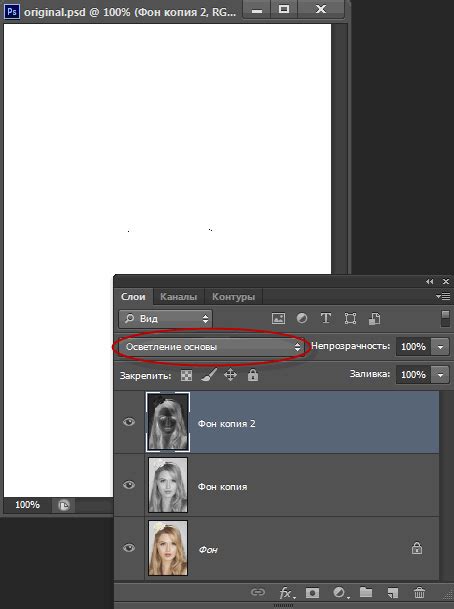Click the lock transparent pixels icon

click(186, 375)
